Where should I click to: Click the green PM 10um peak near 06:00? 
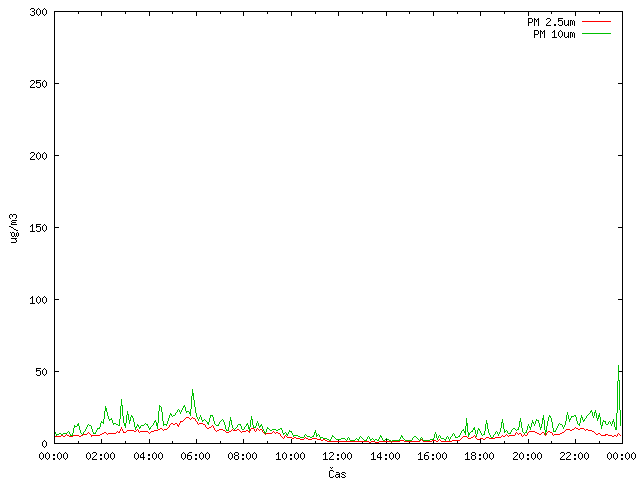(193, 390)
